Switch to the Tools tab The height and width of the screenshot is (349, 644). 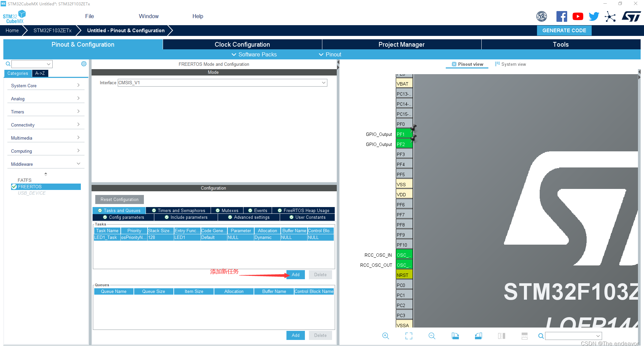coord(561,44)
